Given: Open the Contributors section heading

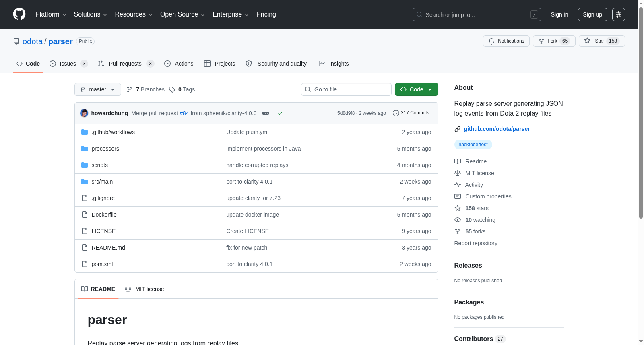Looking at the screenshot, I should 474,339.
